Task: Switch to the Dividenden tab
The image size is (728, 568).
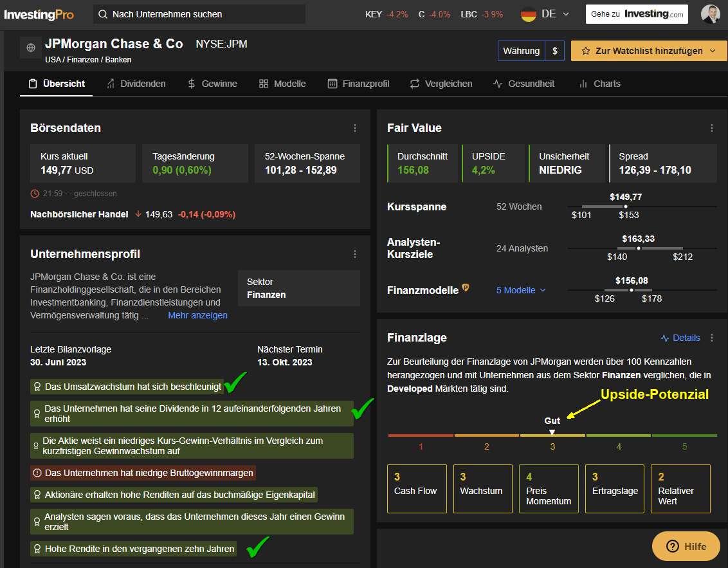Action: click(x=136, y=84)
